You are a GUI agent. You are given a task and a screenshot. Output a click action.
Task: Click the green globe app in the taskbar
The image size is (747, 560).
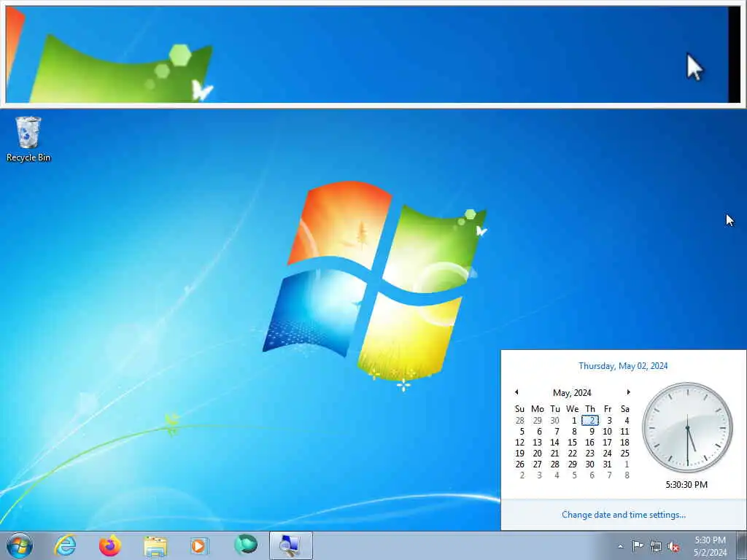click(x=246, y=545)
